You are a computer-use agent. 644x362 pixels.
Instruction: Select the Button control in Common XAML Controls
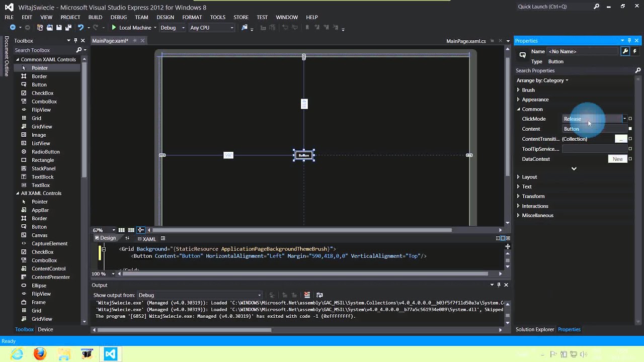tap(39, 84)
